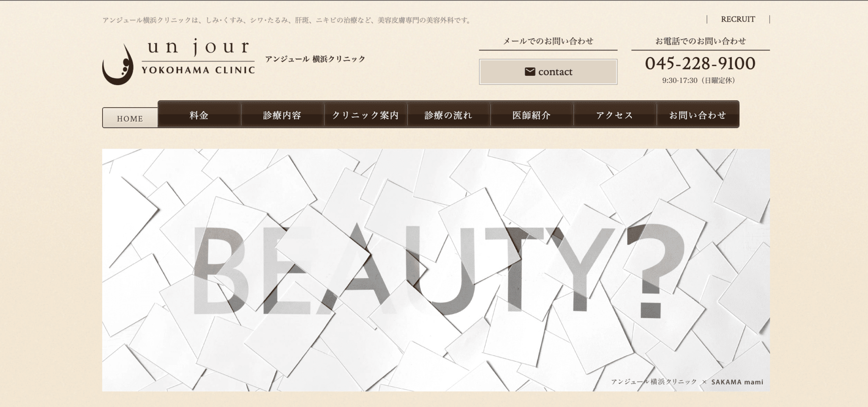
Task: Open the 診療内容 menu item
Action: [x=282, y=115]
